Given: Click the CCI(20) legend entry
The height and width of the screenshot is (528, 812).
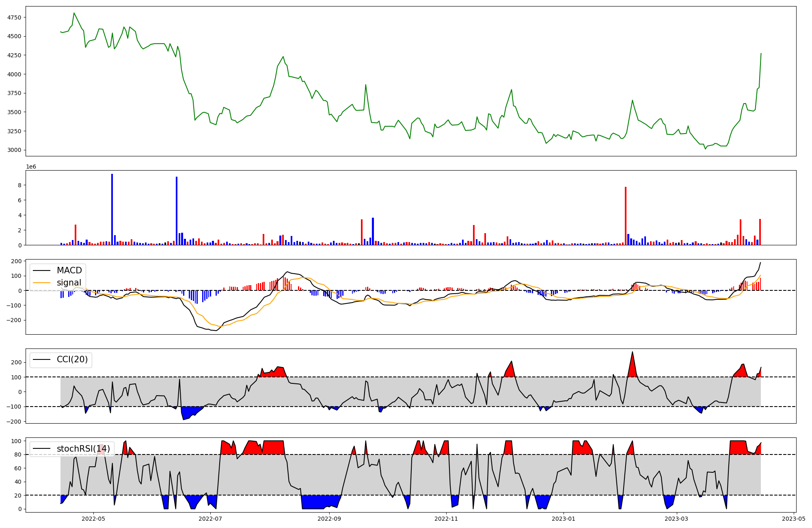Looking at the screenshot, I should pyautogui.click(x=72, y=359).
